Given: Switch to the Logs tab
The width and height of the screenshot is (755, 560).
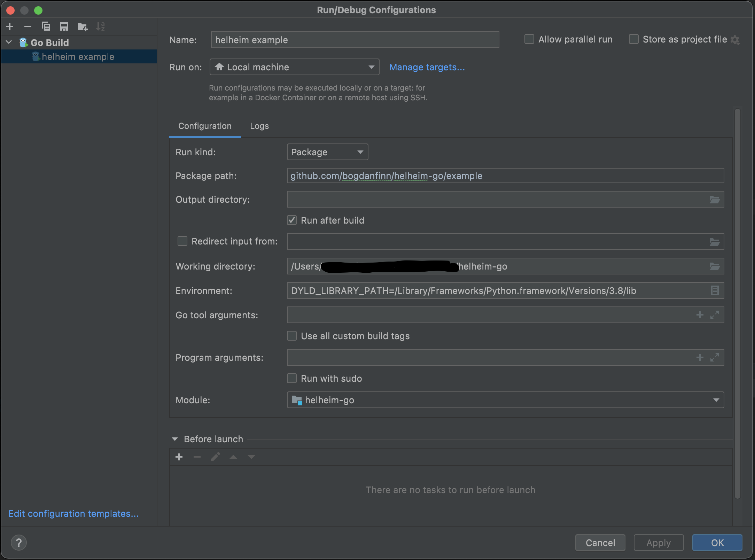Looking at the screenshot, I should [259, 125].
